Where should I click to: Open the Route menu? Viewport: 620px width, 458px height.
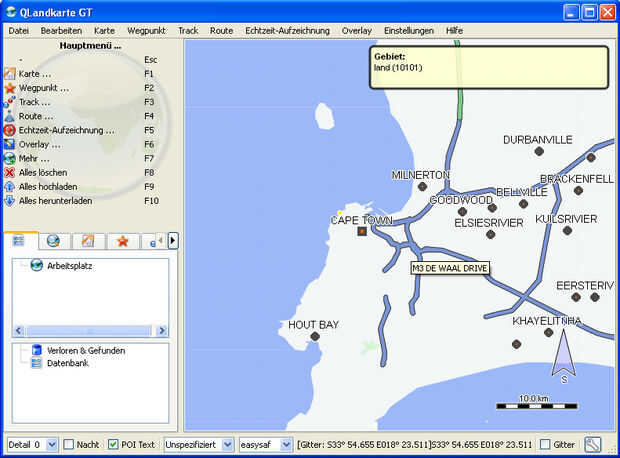tap(221, 30)
